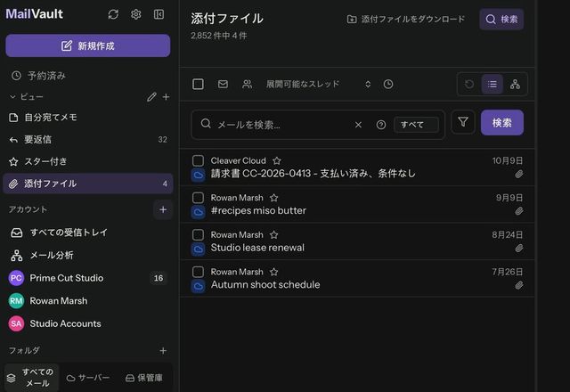Click the top-right 検索 button with magnifier

tap(501, 20)
